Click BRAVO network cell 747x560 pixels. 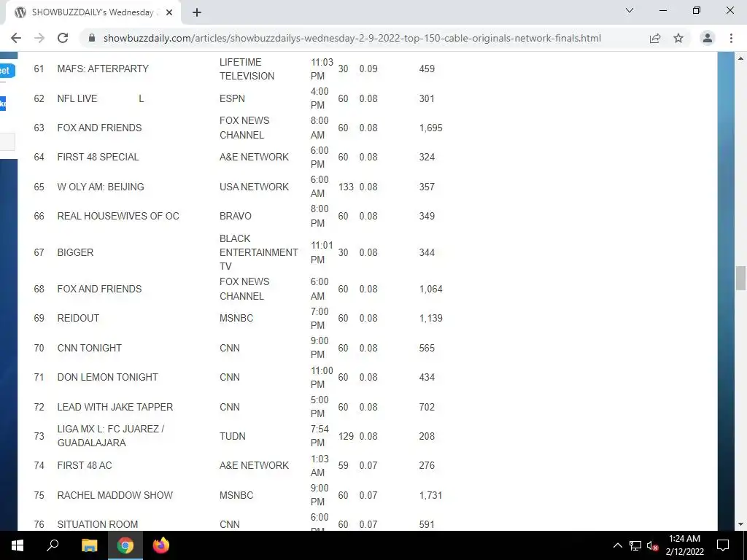[236, 216]
